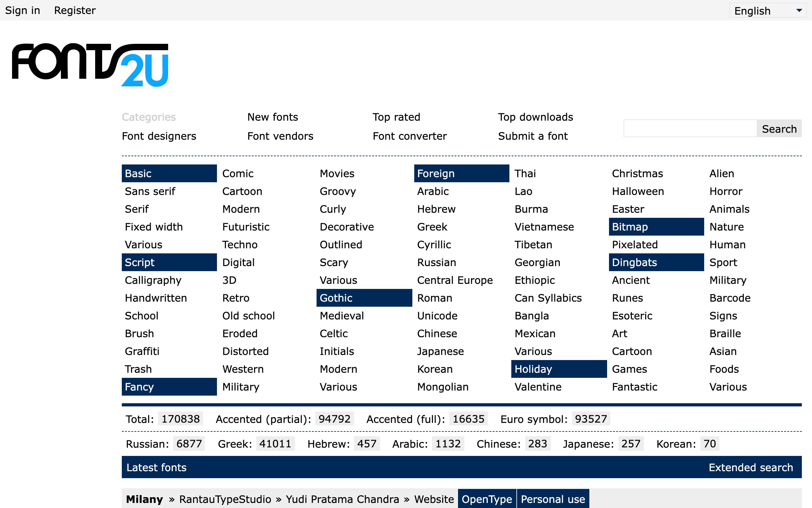Click the OpenType tag for Milany
Image resolution: width=812 pixels, height=508 pixels.
(487, 499)
